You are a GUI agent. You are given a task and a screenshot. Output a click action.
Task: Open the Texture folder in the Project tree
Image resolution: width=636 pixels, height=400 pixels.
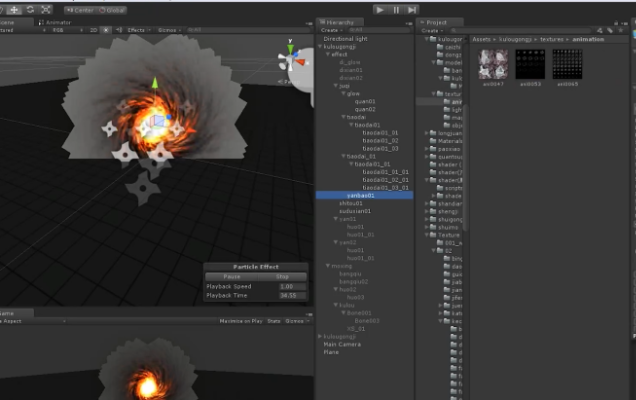pos(449,235)
